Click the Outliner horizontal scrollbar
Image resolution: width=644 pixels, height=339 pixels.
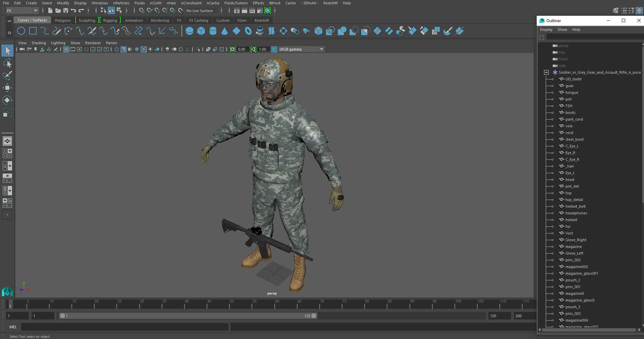[589, 330]
